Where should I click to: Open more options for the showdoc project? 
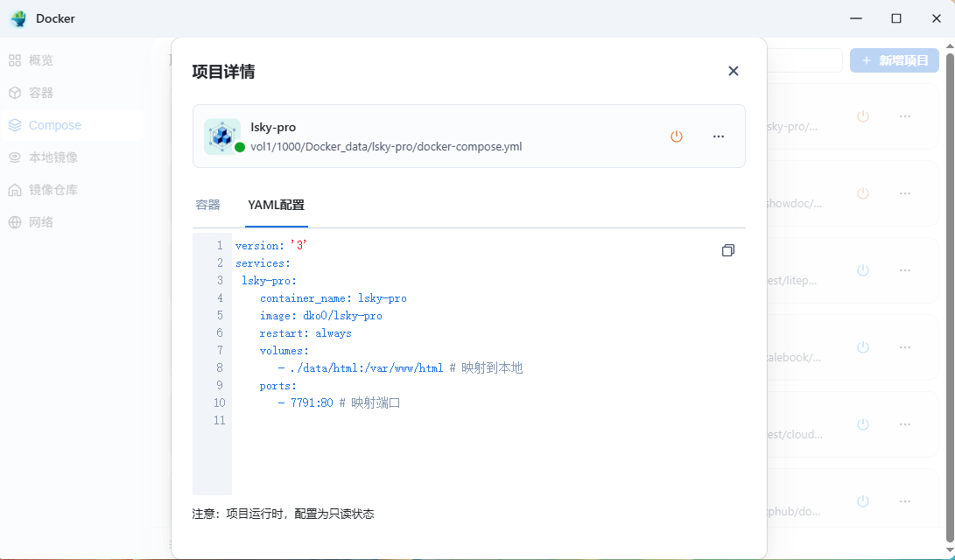905,193
